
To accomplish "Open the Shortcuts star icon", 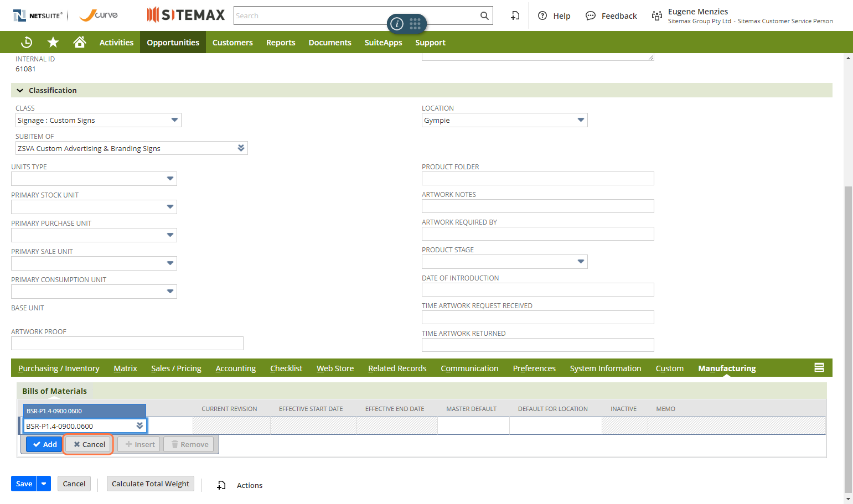I will 53,42.
